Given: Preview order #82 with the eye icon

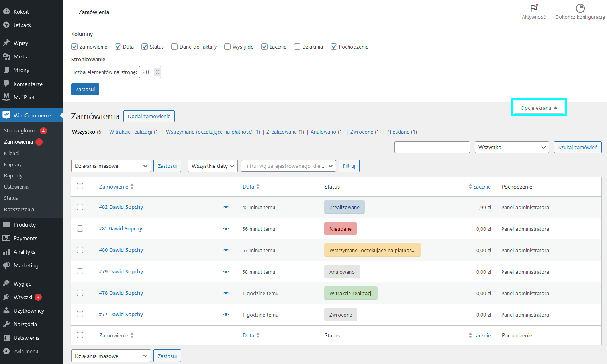Looking at the screenshot, I should (226, 207).
